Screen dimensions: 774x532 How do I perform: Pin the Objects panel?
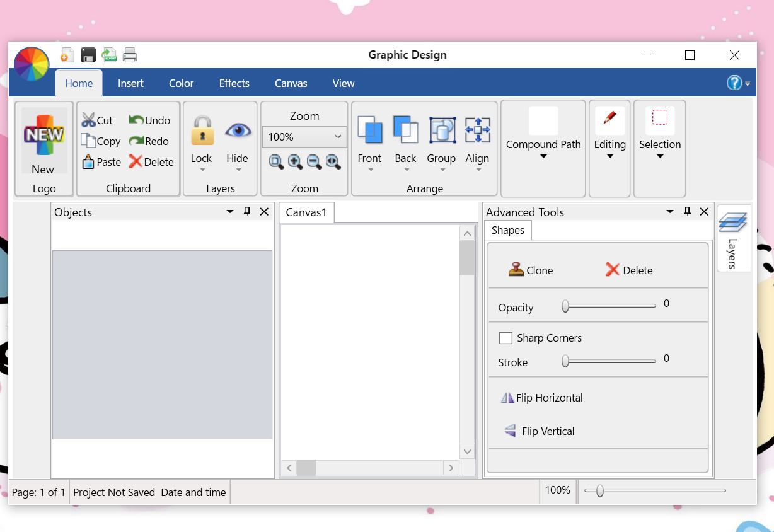pyautogui.click(x=247, y=212)
